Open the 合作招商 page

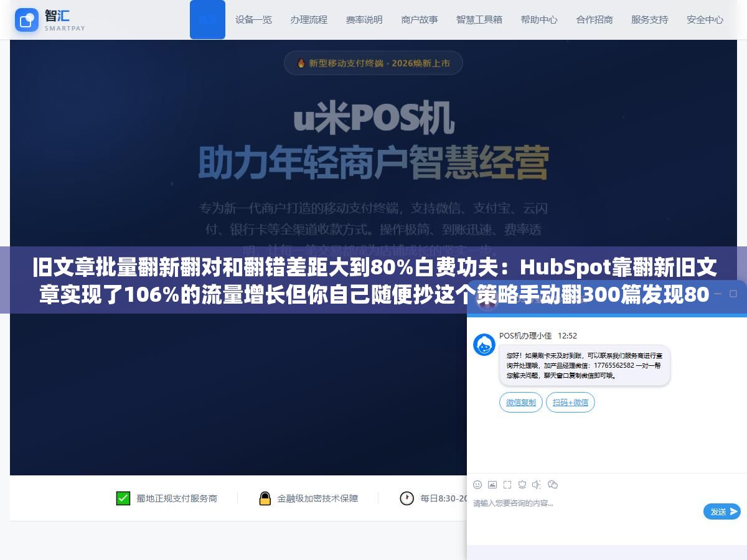[594, 20]
